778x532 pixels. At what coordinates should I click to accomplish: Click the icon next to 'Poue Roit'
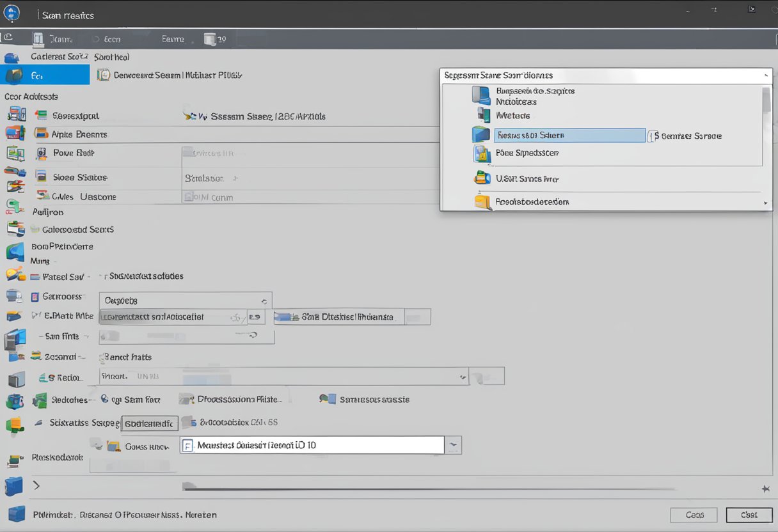[x=42, y=153]
